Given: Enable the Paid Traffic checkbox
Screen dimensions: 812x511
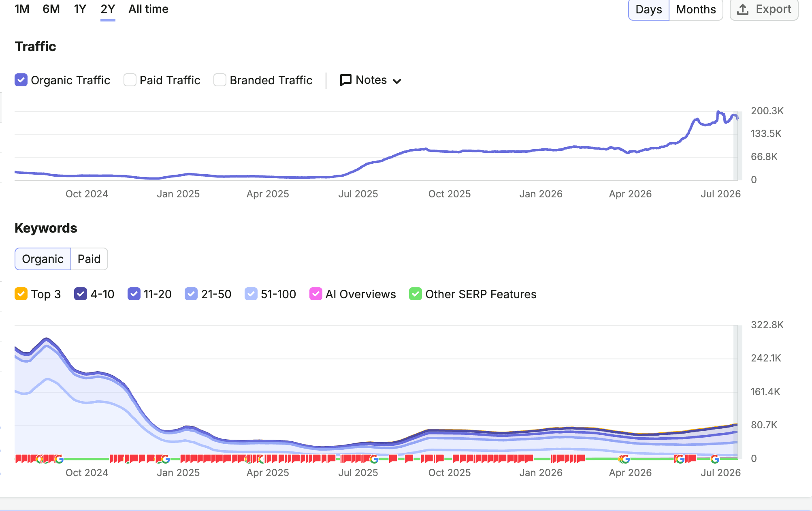Looking at the screenshot, I should [130, 80].
